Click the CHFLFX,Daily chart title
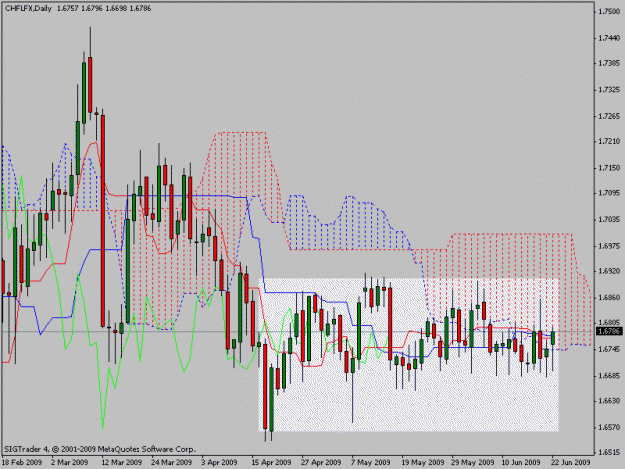This screenshot has width=625, height=469. pyautogui.click(x=28, y=8)
